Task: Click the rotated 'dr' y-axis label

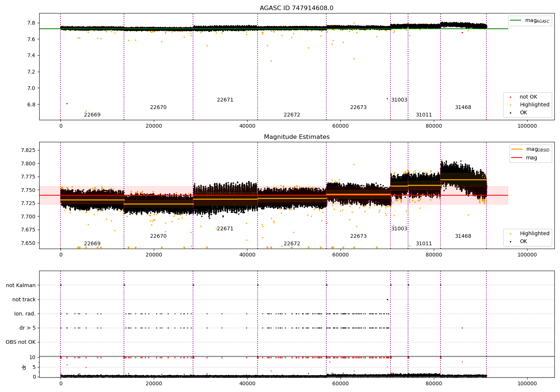Action: click(x=24, y=367)
